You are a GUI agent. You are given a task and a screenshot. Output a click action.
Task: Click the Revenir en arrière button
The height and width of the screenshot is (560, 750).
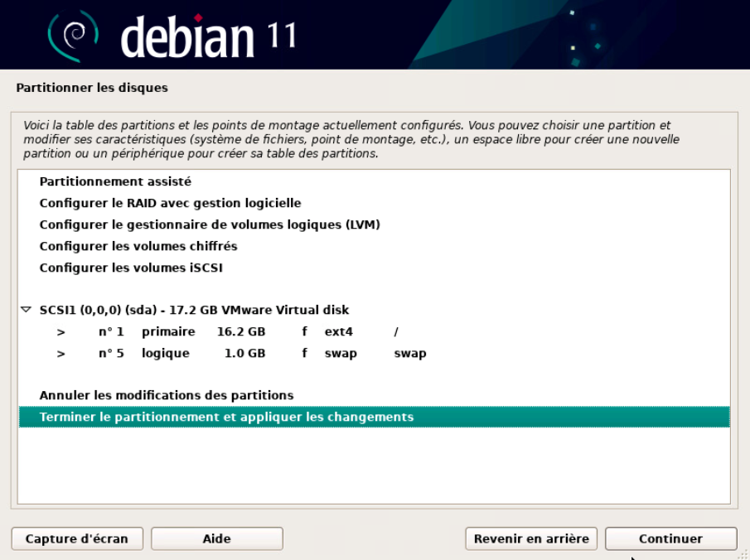click(531, 538)
